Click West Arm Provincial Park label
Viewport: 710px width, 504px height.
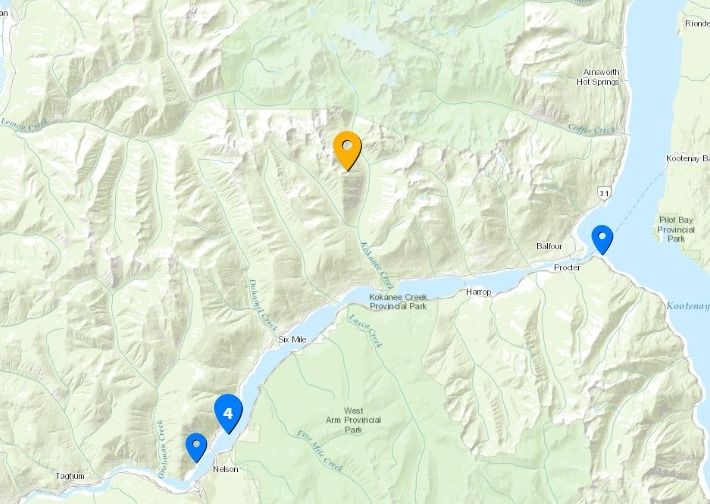pos(353,420)
